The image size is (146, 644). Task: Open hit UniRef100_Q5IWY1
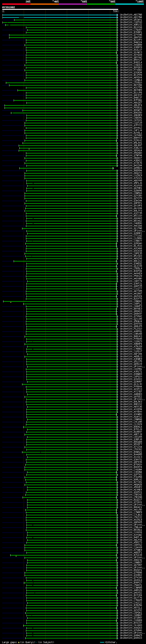[131, 20]
